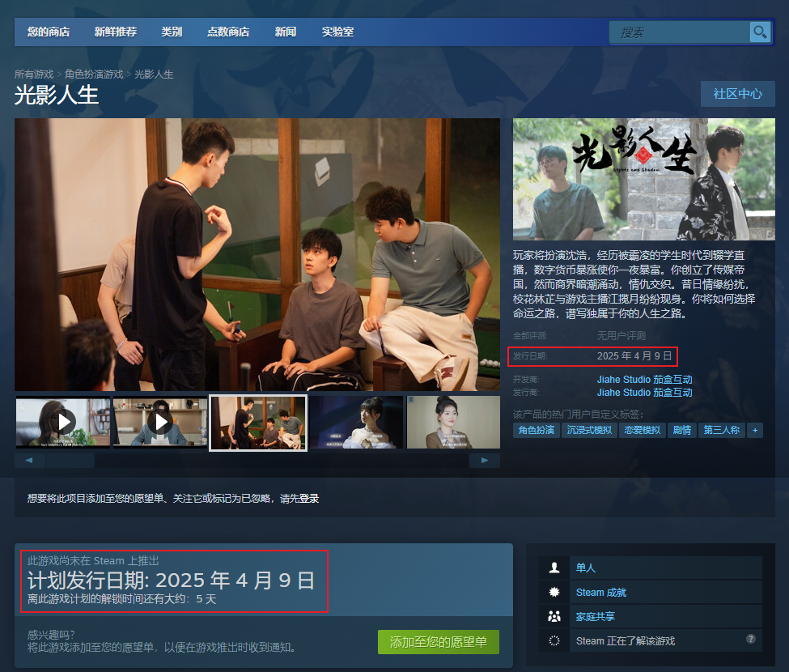Open 实验室 menu item
The width and height of the screenshot is (789, 672).
tap(337, 32)
